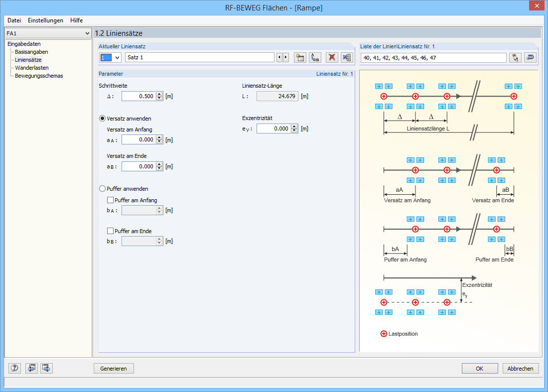This screenshot has height=392, width=548.
Task: Click the 'Liniensatz Nr. 1' label
Action: [x=334, y=74]
